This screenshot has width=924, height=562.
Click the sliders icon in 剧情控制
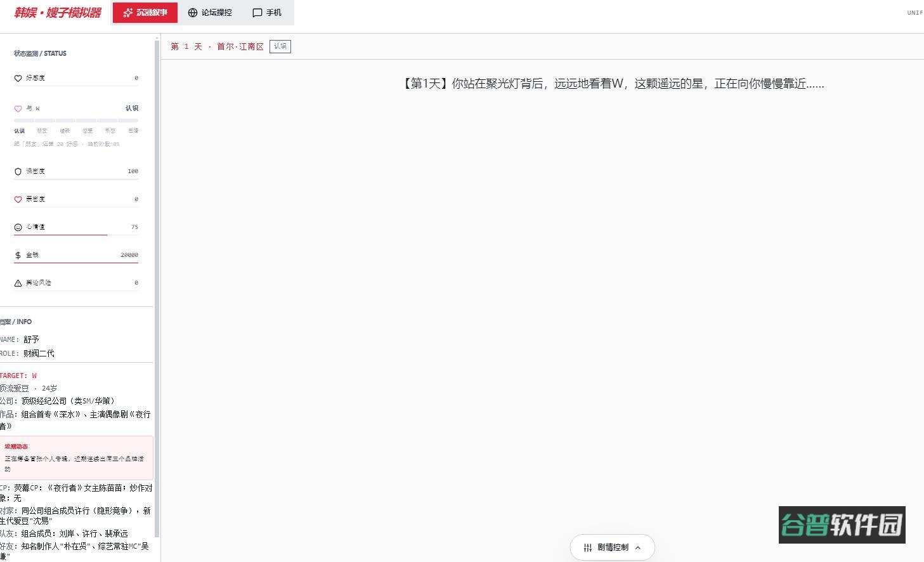(x=587, y=547)
